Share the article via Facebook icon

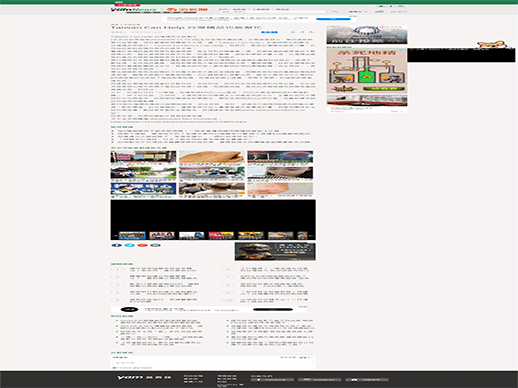117,245
